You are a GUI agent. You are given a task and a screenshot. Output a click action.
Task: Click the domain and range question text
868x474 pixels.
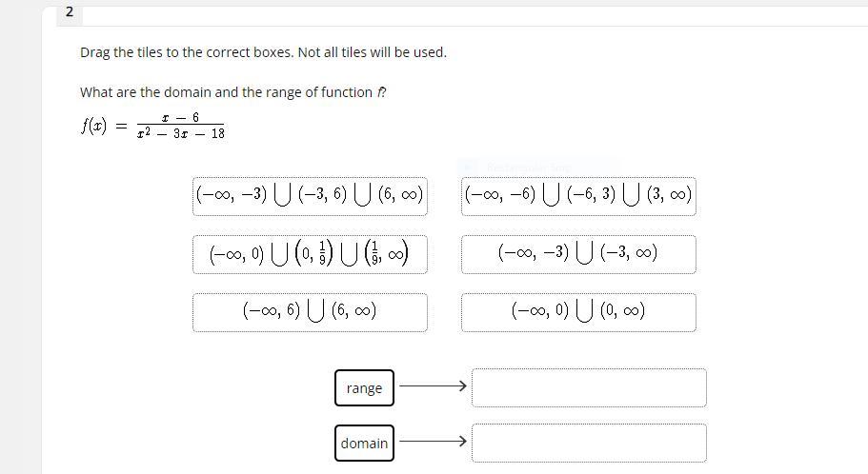tap(234, 92)
